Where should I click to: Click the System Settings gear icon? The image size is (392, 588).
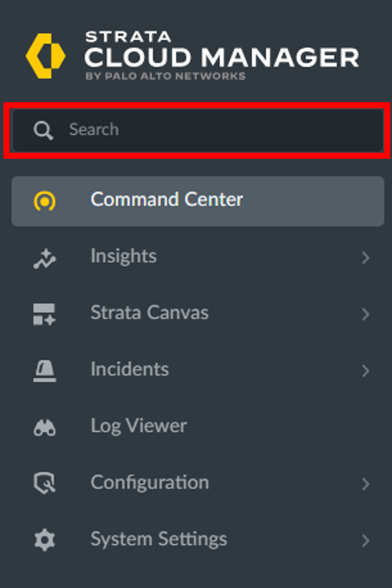pos(44,540)
